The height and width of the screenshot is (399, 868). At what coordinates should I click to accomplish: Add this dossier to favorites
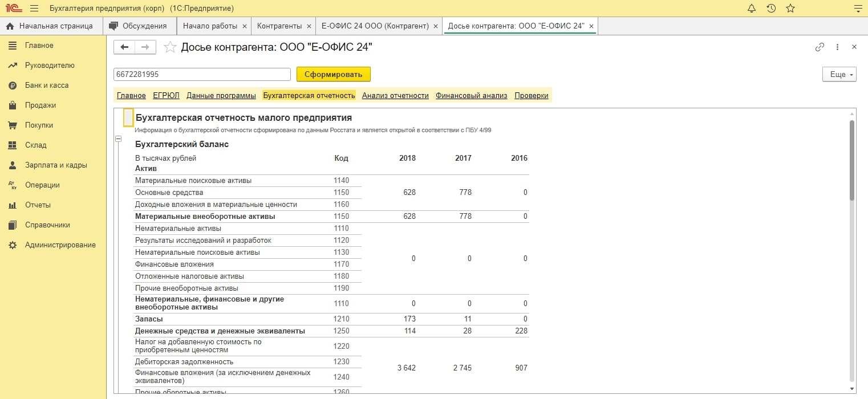click(x=170, y=47)
